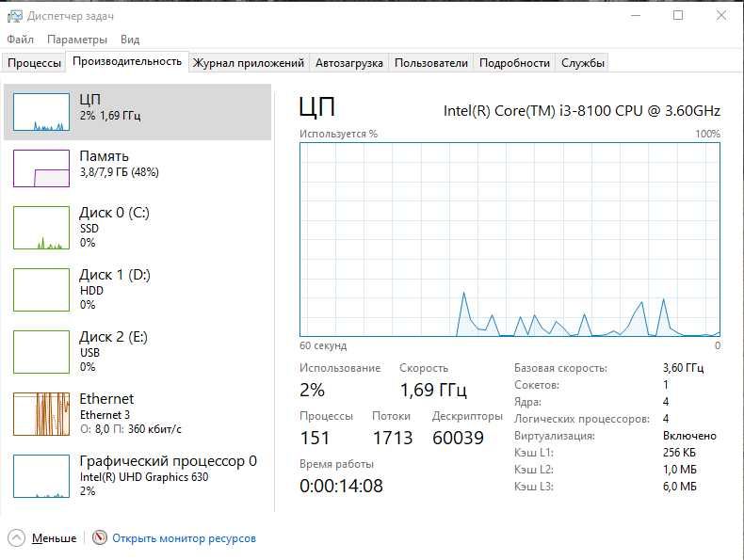Click the 60 секунд graph axis label
The image size is (744, 560).
(x=323, y=345)
